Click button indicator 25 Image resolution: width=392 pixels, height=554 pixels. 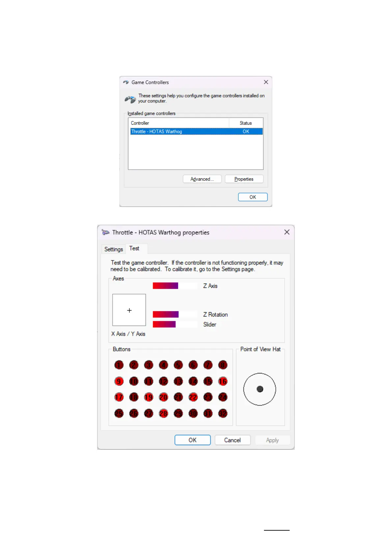tap(119, 413)
